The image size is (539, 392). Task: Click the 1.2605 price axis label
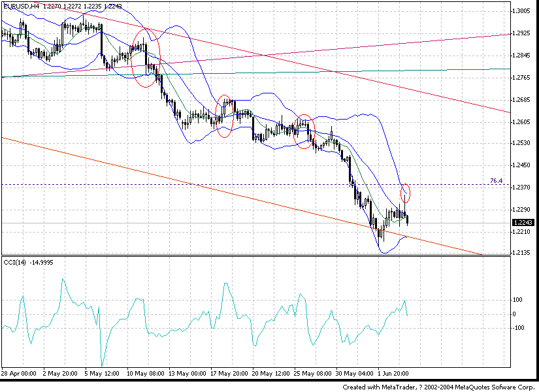521,122
